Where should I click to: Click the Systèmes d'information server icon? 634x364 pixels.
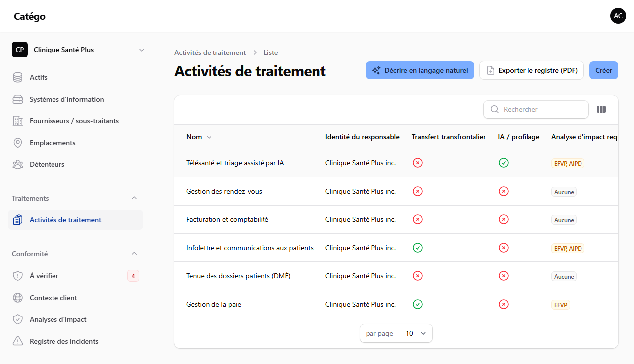tap(18, 99)
